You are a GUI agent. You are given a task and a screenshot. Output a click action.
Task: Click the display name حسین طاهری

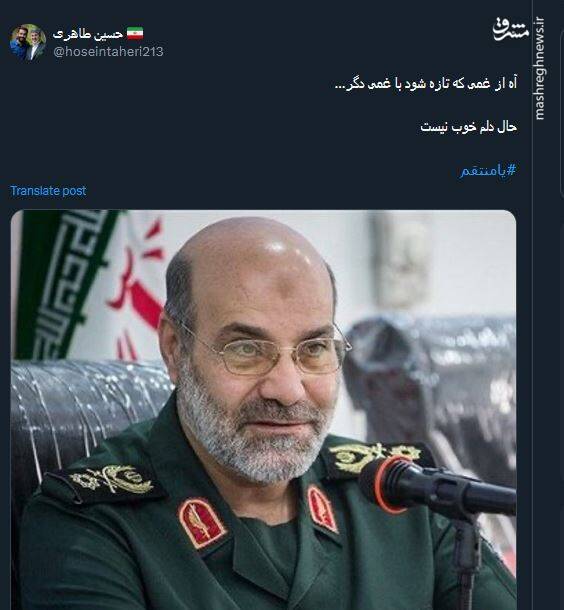click(x=88, y=34)
